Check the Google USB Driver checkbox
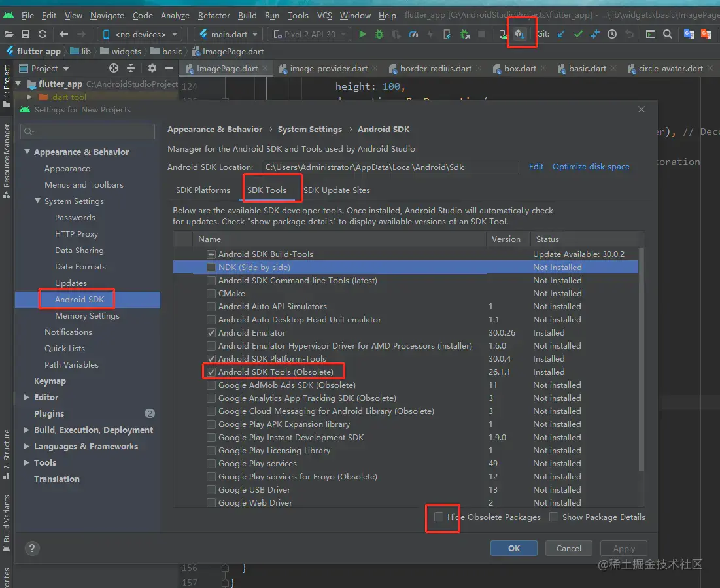Screen dimensions: 720x588 pyautogui.click(x=211, y=490)
